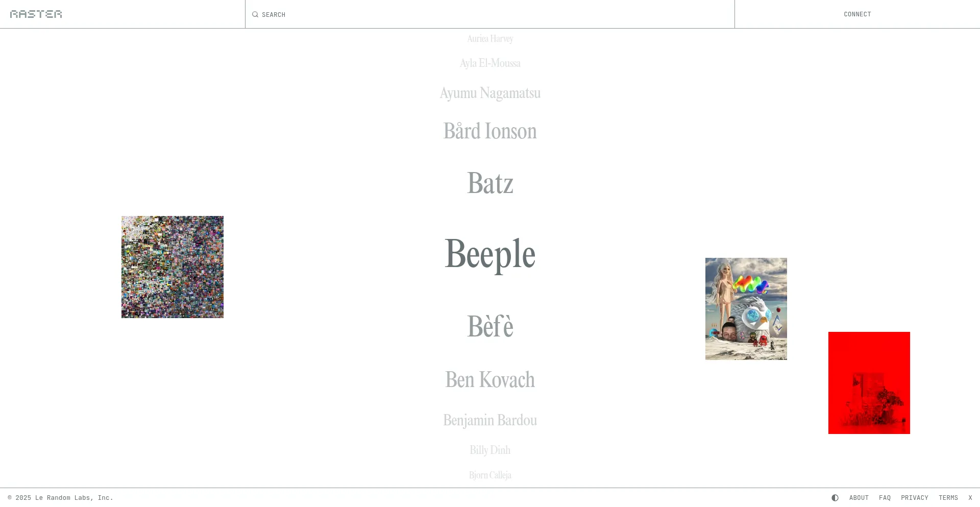Viewport: 980px width, 507px height.
Task: Select artist Beeple
Action: [x=490, y=254]
